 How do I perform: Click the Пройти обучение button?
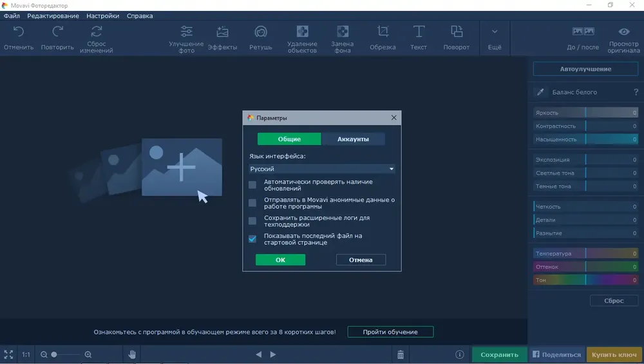[x=390, y=332]
